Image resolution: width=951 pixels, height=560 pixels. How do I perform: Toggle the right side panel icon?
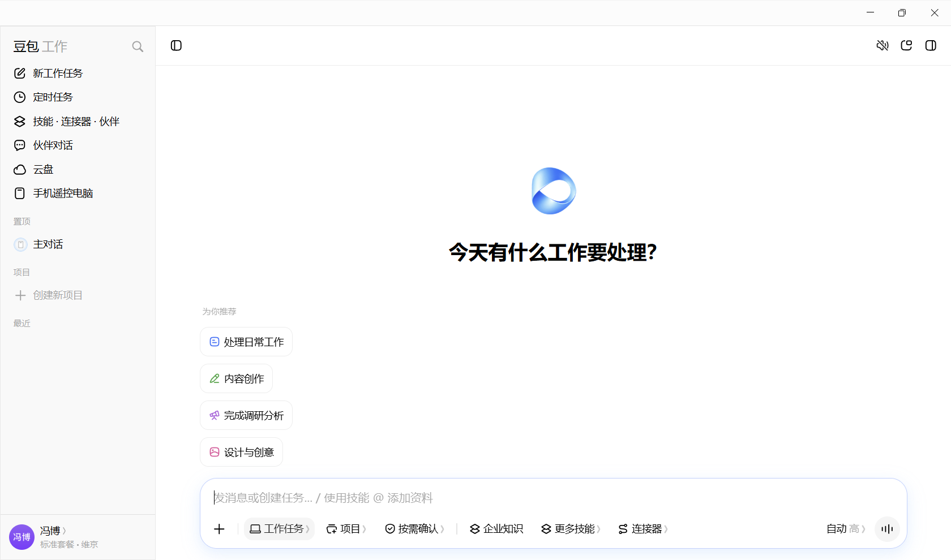click(931, 45)
